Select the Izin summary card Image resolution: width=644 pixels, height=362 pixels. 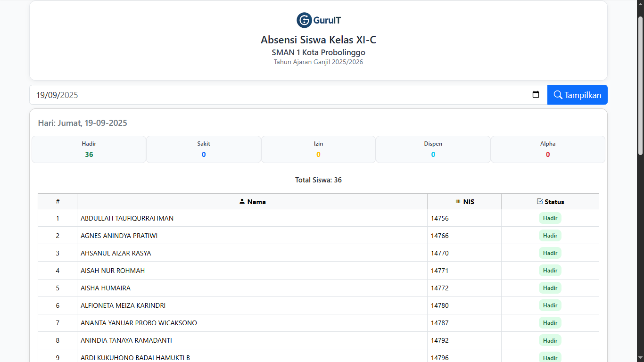tap(318, 149)
